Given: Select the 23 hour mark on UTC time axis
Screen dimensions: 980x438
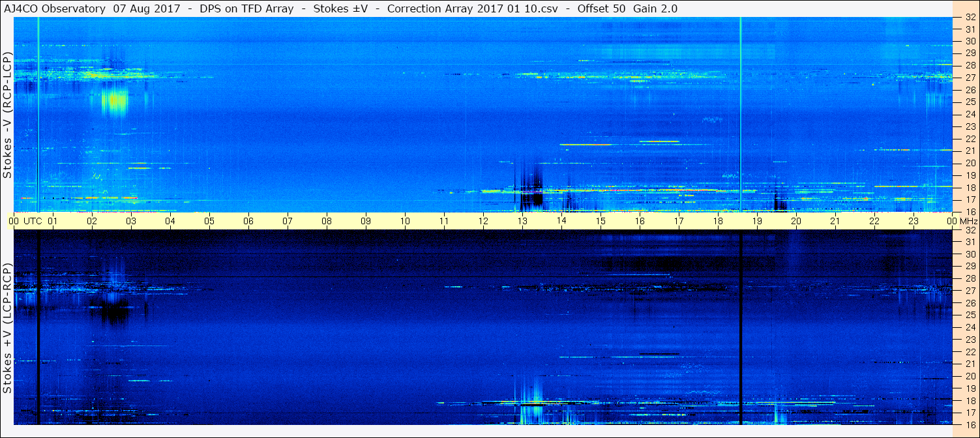Looking at the screenshot, I should pyautogui.click(x=913, y=221).
